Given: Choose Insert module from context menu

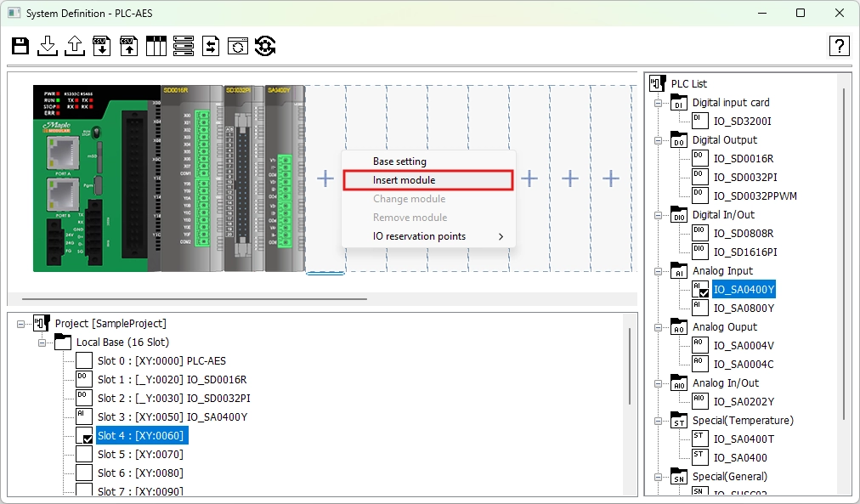Looking at the screenshot, I should click(x=428, y=180).
